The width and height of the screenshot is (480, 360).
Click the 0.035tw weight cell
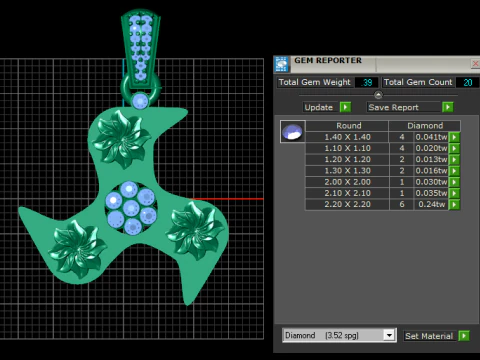431,193
